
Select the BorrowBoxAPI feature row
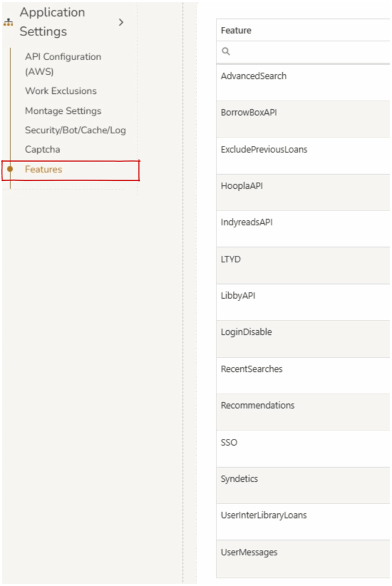pos(249,113)
